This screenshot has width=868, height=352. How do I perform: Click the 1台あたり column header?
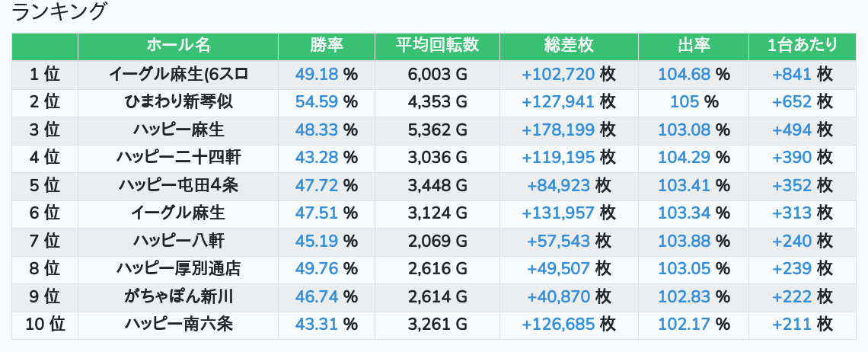pyautogui.click(x=803, y=46)
